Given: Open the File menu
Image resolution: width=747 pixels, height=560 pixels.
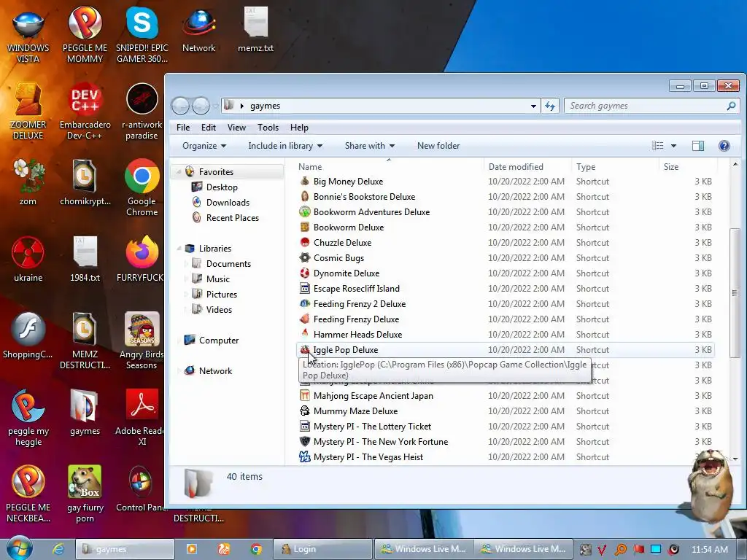Looking at the screenshot, I should click(x=183, y=128).
